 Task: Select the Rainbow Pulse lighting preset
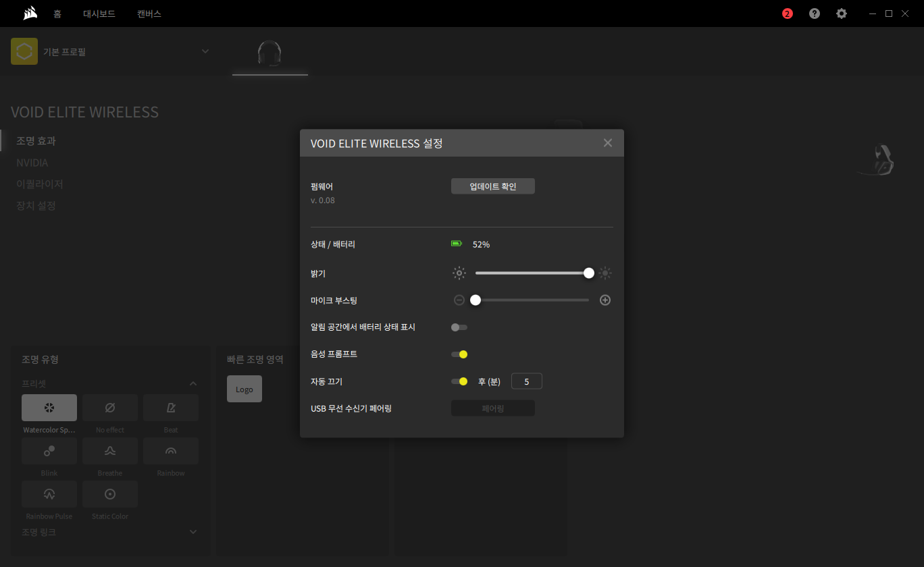(x=49, y=494)
